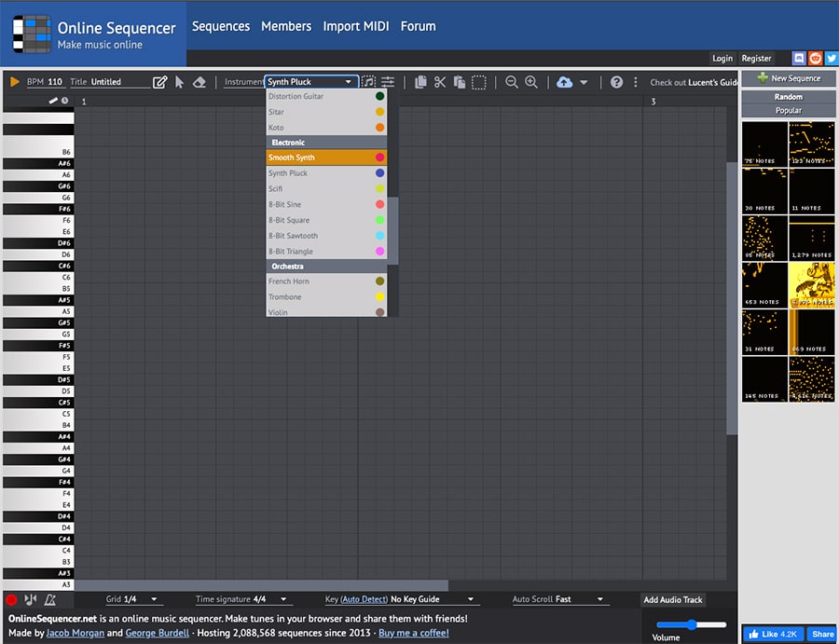Zoom in on the piano roll

pyautogui.click(x=531, y=82)
